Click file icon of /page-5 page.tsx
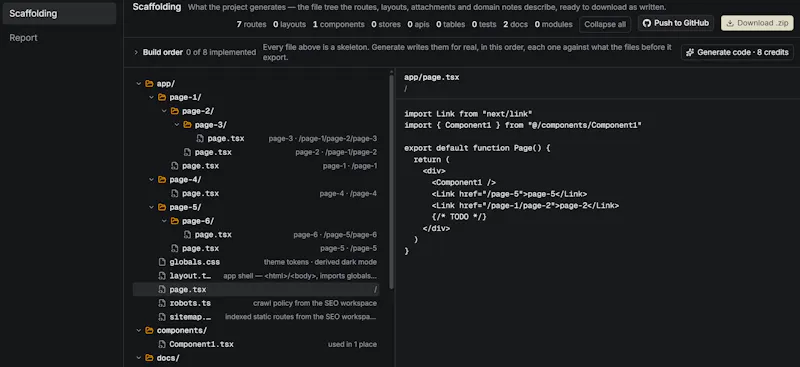800x367 pixels. pos(174,249)
